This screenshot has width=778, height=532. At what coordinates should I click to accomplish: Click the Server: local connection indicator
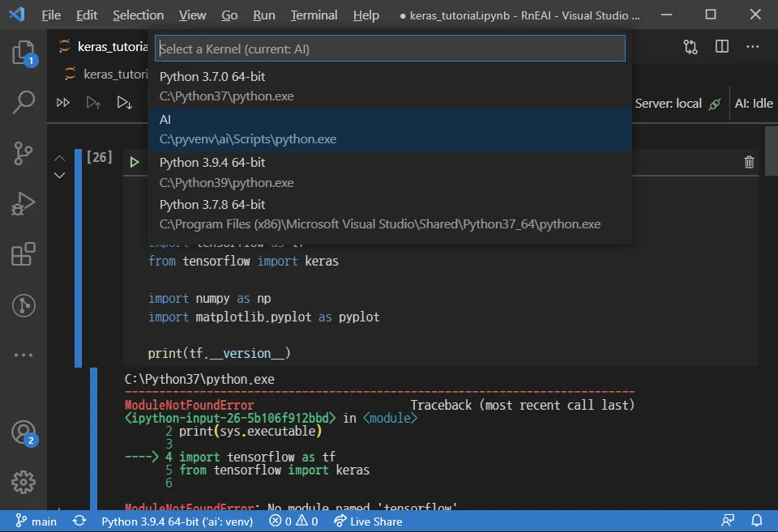[x=678, y=103]
